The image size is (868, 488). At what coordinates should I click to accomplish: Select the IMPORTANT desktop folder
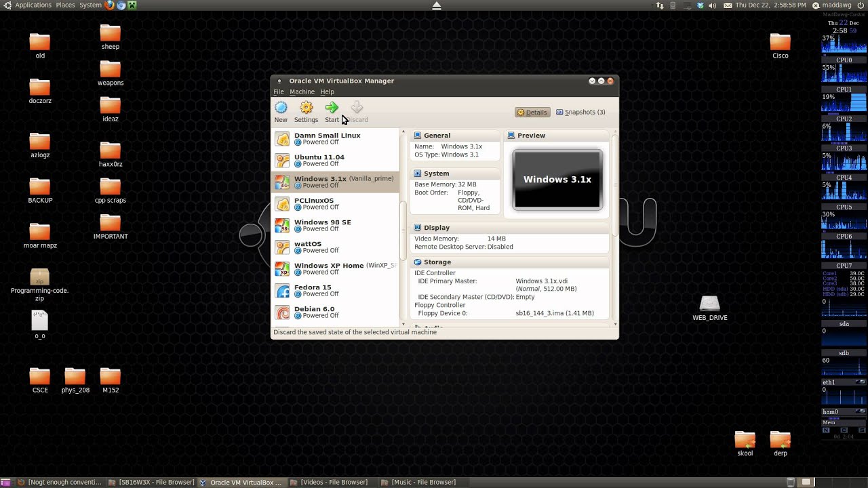(110, 223)
